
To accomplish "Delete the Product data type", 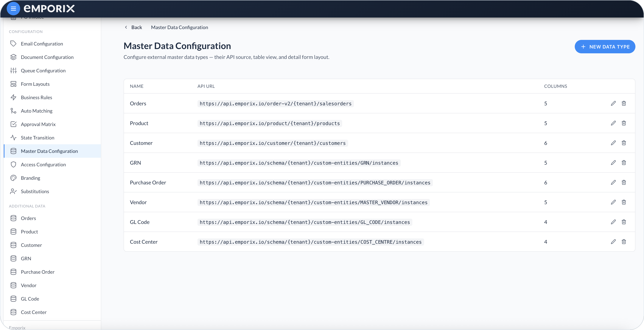I will [x=624, y=123].
